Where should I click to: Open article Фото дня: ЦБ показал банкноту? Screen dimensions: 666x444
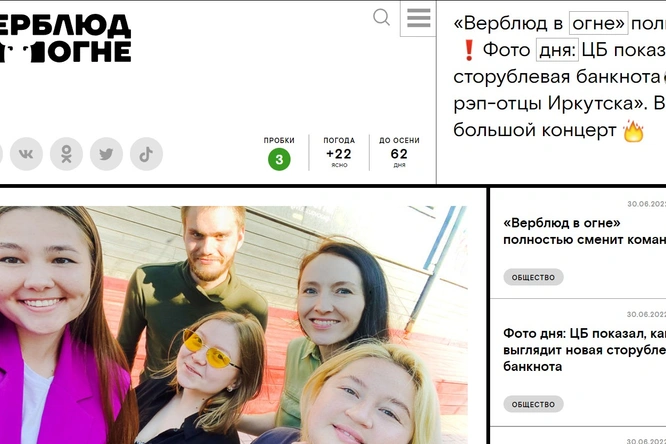tap(584, 350)
